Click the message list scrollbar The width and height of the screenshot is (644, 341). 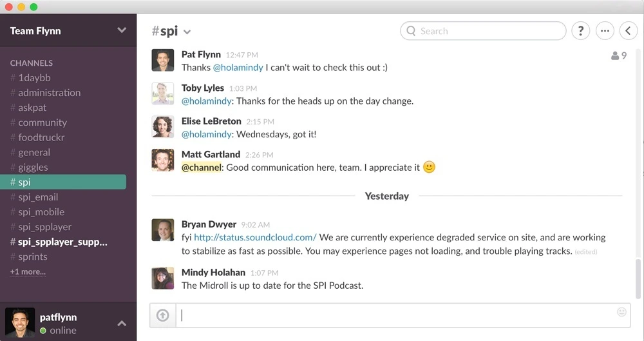click(638, 277)
